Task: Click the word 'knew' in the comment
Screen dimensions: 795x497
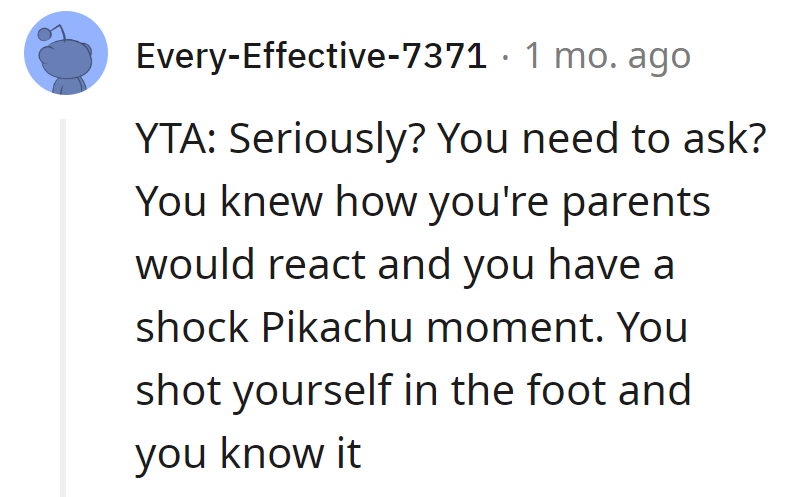Action: [271, 201]
